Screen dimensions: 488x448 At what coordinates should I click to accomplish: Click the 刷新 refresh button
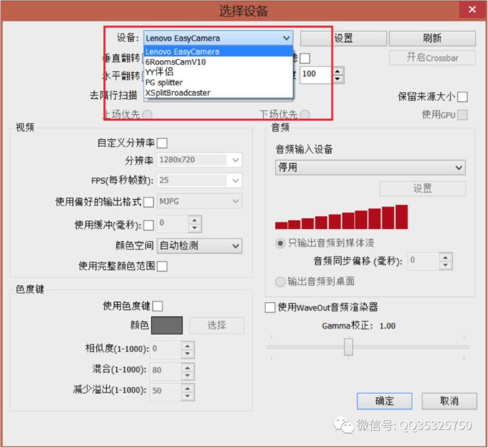click(432, 38)
